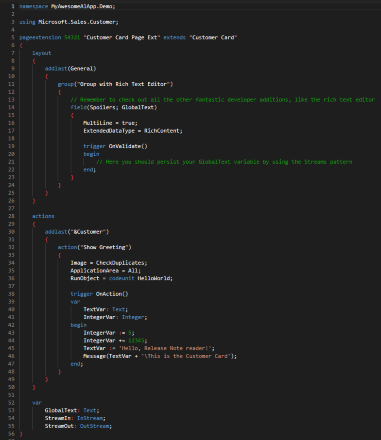Click 'Image = CheckDuplicates;' property
The height and width of the screenshot is (440, 381).
point(109,263)
